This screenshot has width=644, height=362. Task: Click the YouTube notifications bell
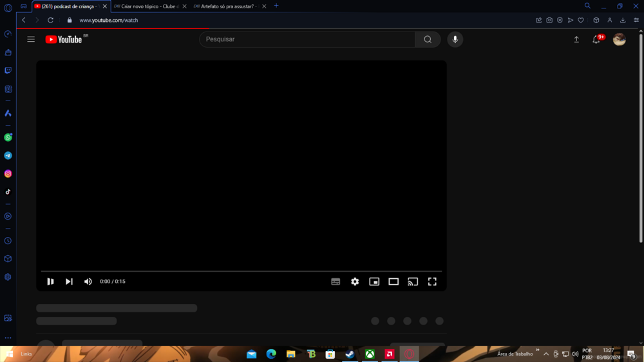tap(596, 40)
